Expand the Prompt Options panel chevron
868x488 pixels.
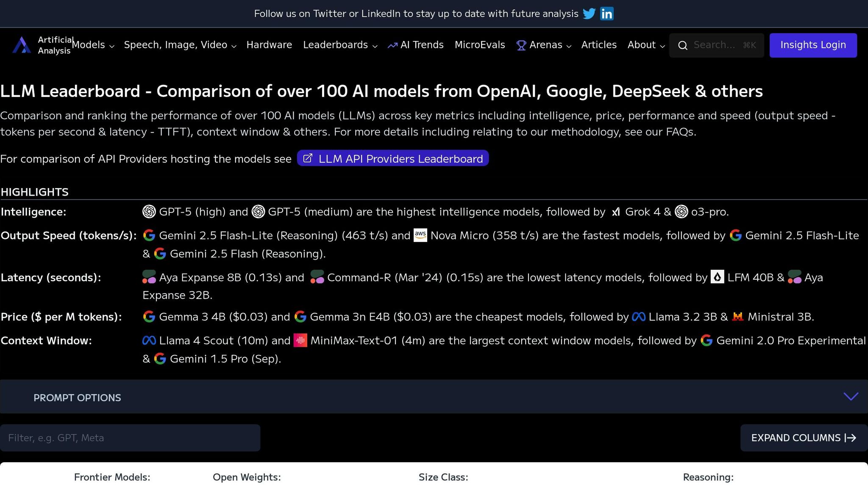(850, 396)
